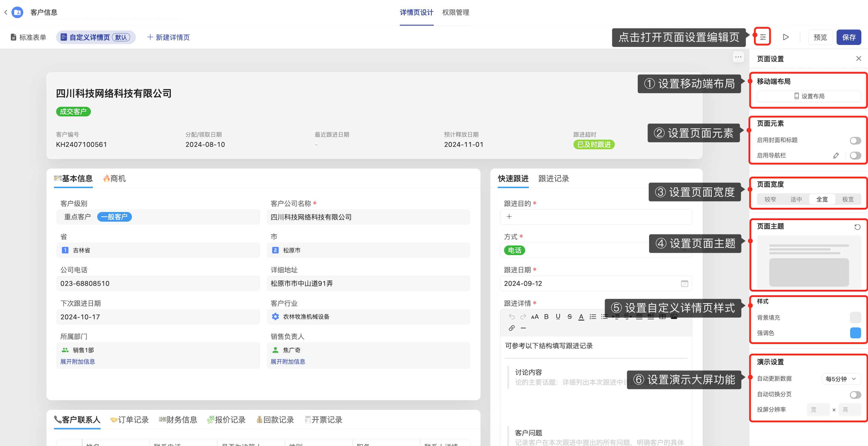Image resolution: width=868 pixels, height=446 pixels.
Task: Select 全宽 page width
Action: point(822,199)
